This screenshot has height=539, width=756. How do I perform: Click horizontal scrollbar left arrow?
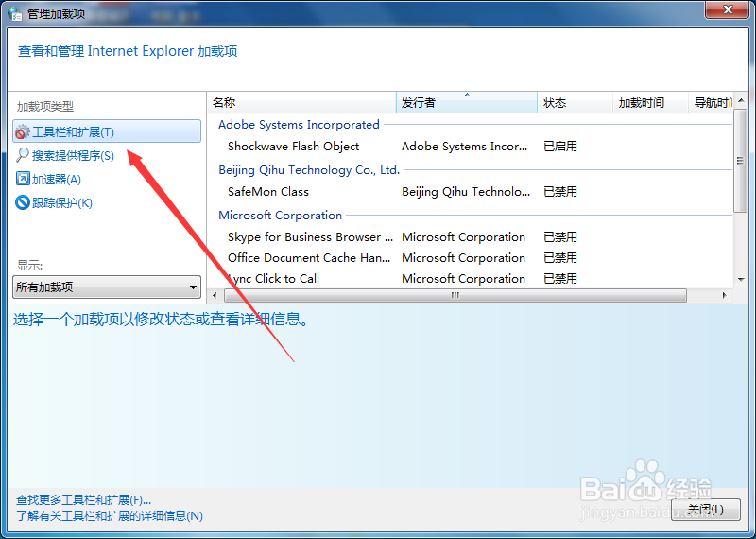pos(215,295)
